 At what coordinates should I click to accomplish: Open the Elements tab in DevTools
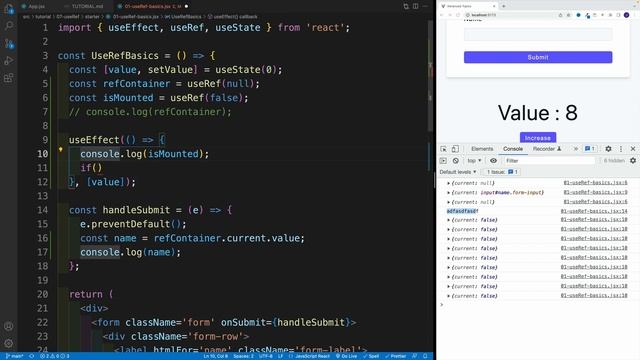[482, 149]
